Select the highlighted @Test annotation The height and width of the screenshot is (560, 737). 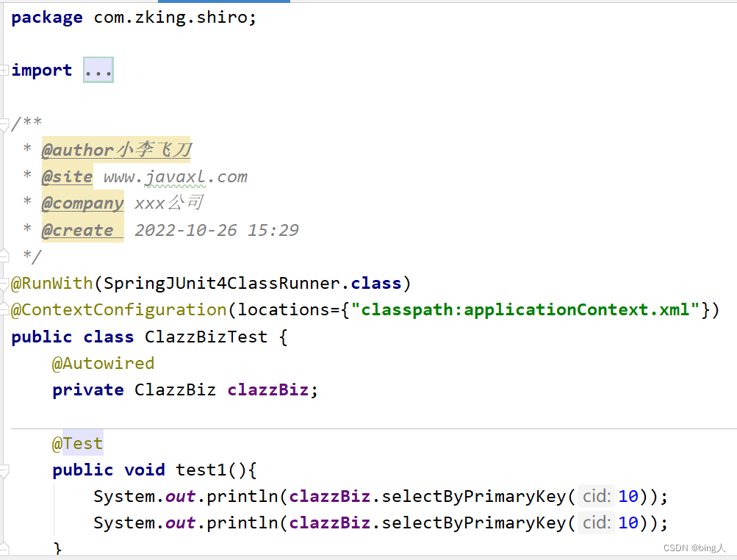click(x=76, y=443)
